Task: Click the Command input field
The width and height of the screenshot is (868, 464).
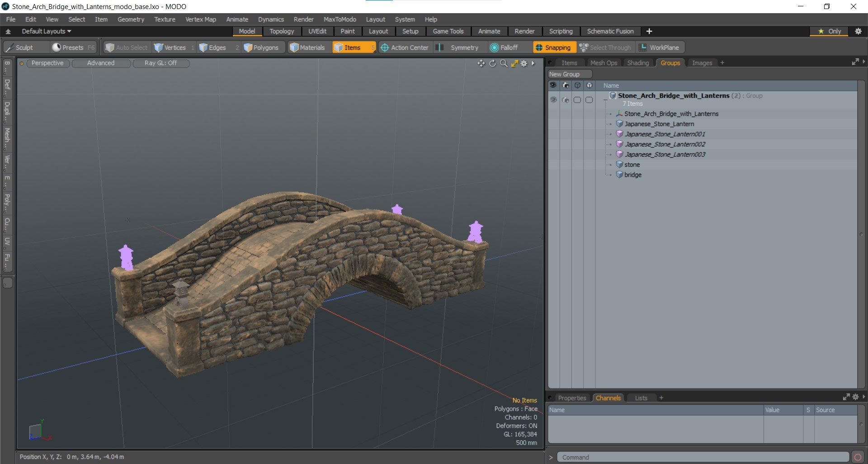Action: click(703, 457)
